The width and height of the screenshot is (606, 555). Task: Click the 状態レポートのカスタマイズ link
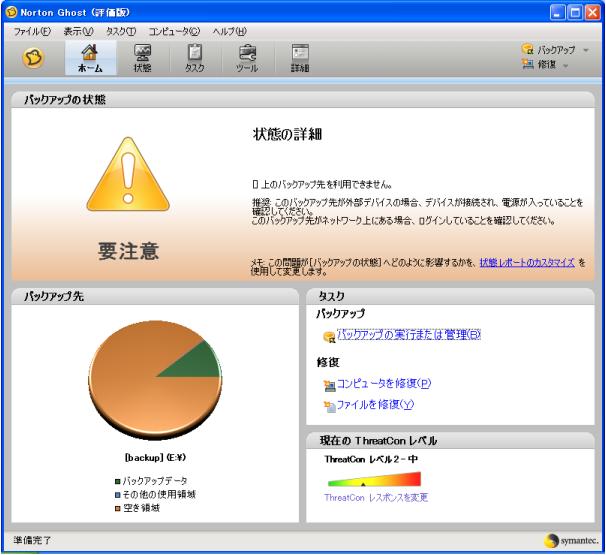[527, 262]
